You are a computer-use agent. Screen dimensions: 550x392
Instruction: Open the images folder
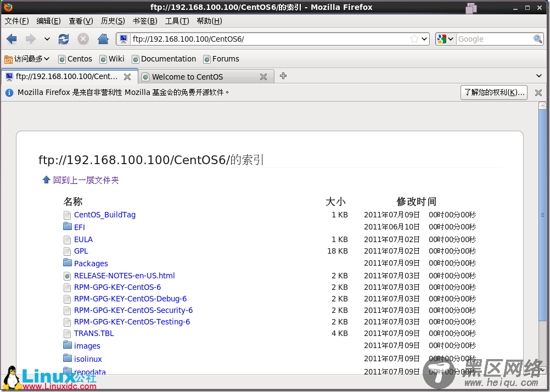(x=87, y=346)
